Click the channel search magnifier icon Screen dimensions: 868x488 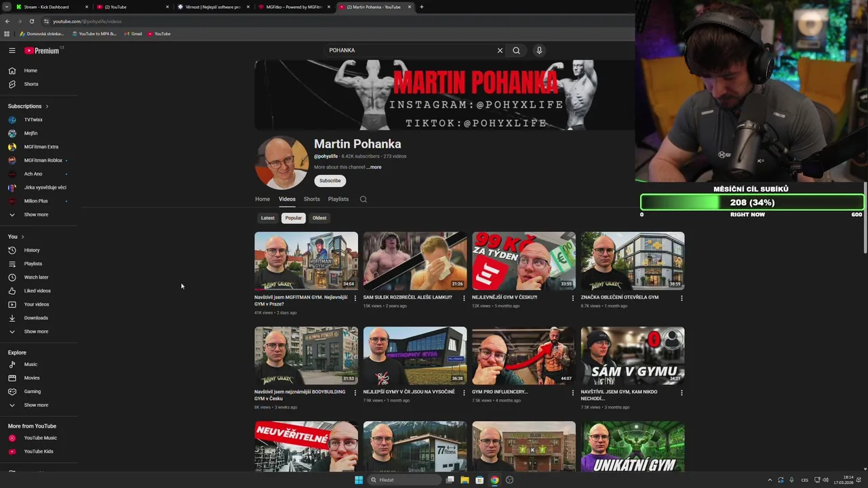363,199
